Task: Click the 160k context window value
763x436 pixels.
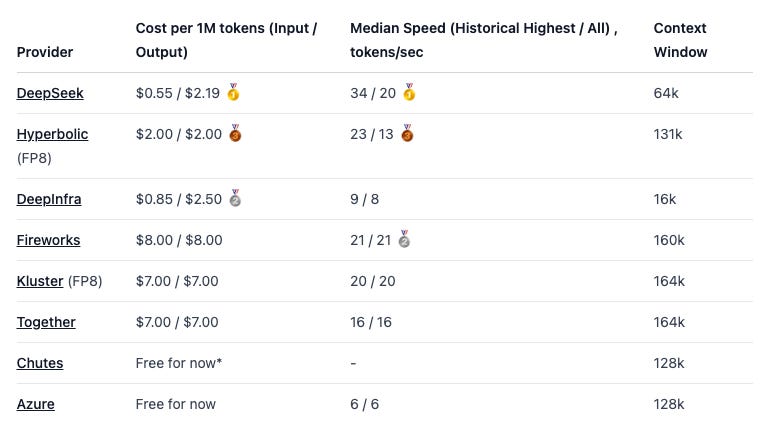Action: pyautogui.click(x=669, y=240)
